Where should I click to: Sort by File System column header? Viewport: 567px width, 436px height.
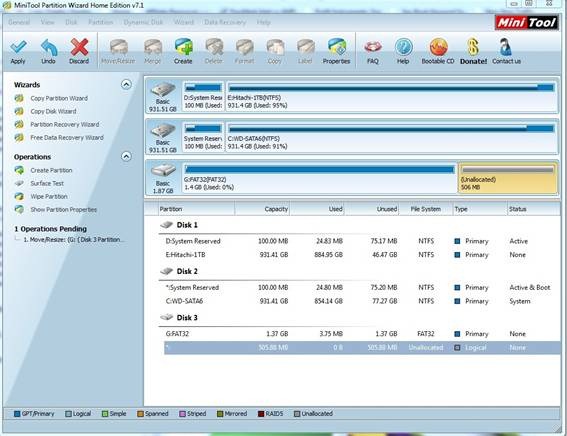[426, 209]
